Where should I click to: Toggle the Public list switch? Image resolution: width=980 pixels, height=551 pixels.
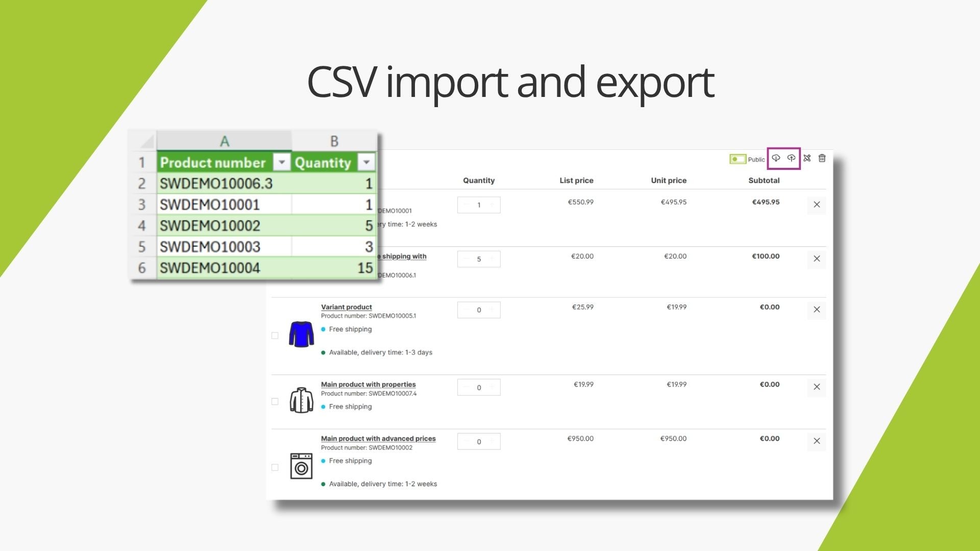point(738,159)
